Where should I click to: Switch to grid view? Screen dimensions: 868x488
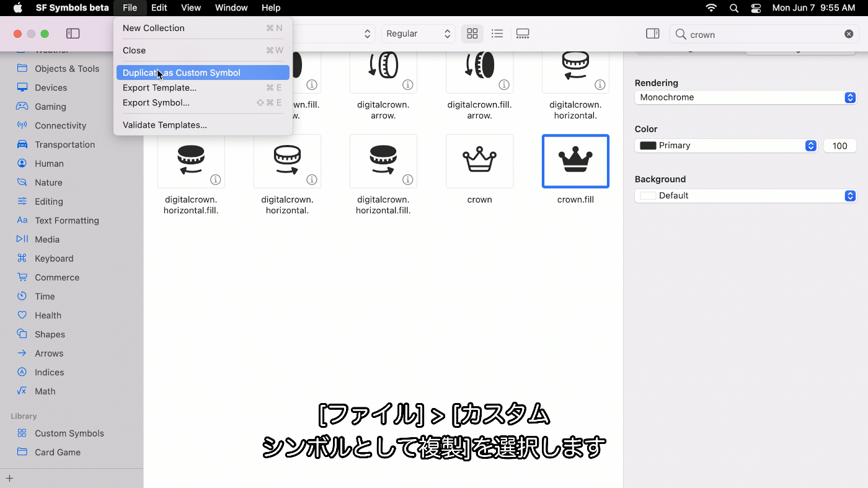[472, 33]
